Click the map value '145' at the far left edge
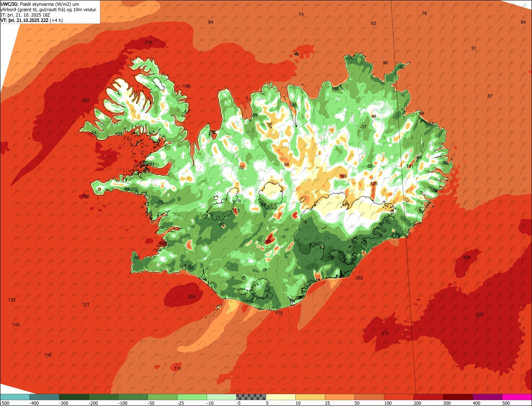 coord(16,325)
